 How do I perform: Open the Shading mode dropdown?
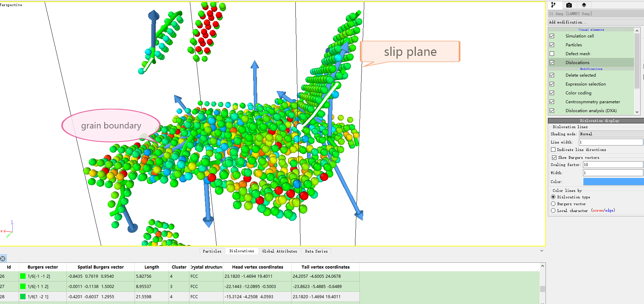[611, 134]
